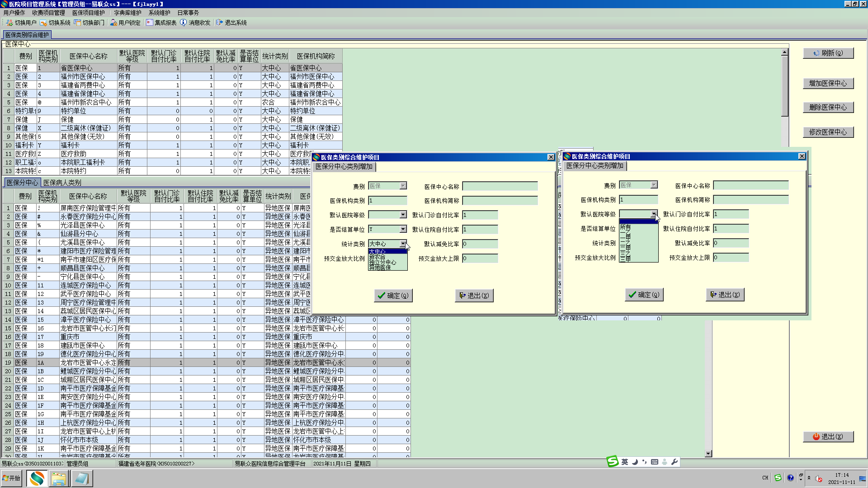Viewport: 868px width, 488px height.
Task: Click the 用户锁定 lock user icon
Action: [113, 23]
